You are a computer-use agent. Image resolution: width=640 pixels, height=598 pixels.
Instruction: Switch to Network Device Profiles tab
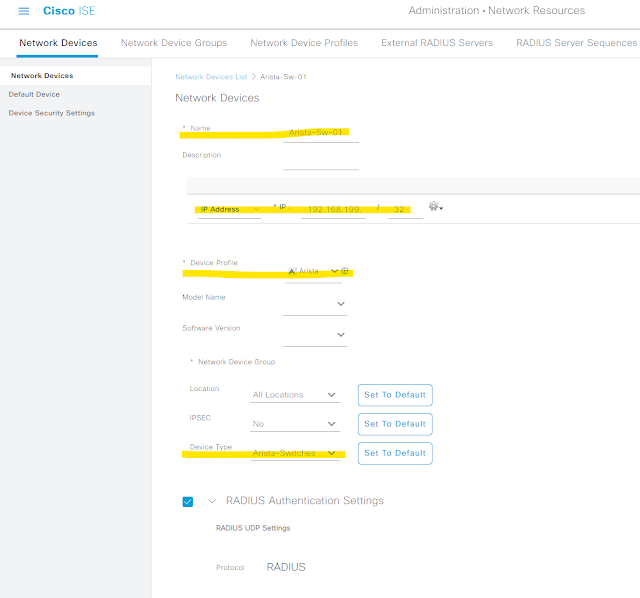pos(304,43)
